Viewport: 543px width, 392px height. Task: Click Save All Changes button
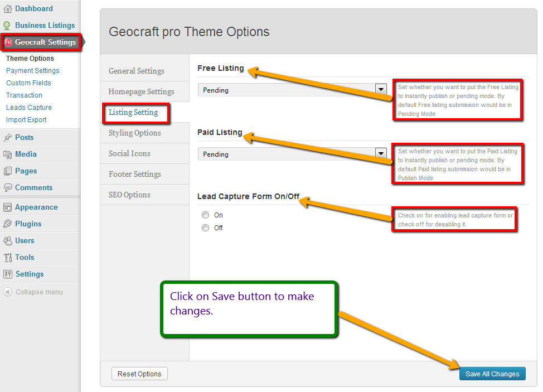pos(492,374)
